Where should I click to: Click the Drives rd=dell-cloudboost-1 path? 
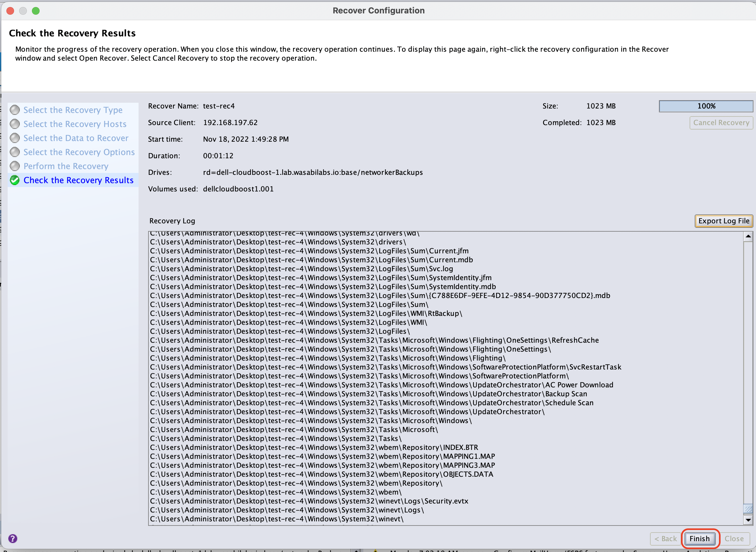point(313,172)
